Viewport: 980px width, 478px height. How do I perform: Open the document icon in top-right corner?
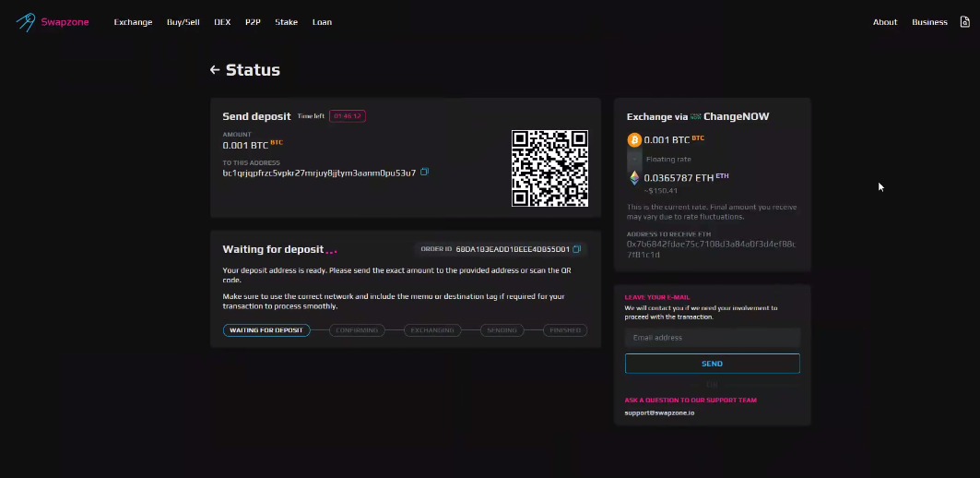[964, 22]
